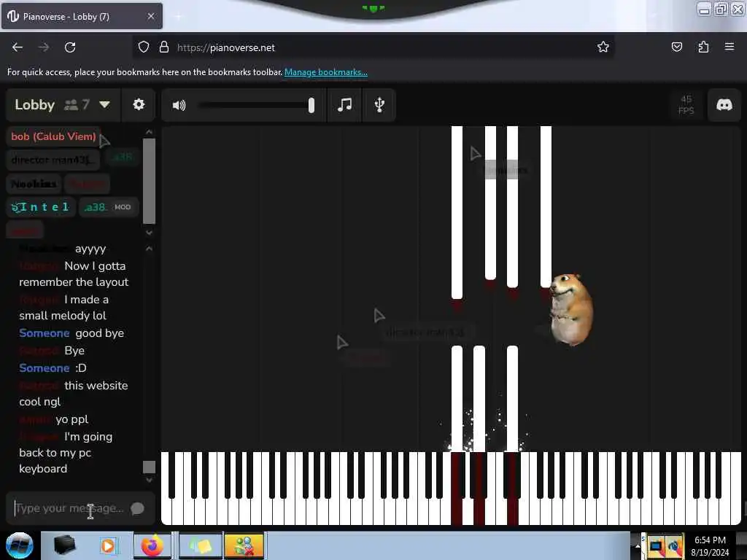Expand the Lobby room list dropdown

tap(105, 104)
